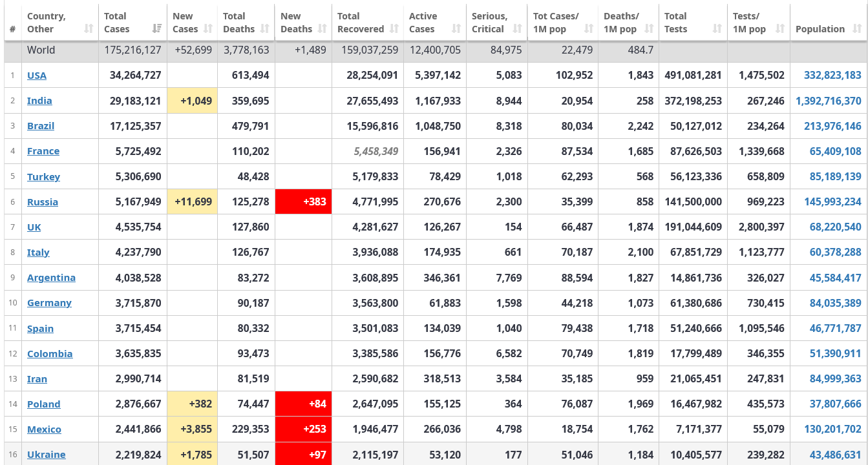Open the Turkey country link

click(x=43, y=177)
